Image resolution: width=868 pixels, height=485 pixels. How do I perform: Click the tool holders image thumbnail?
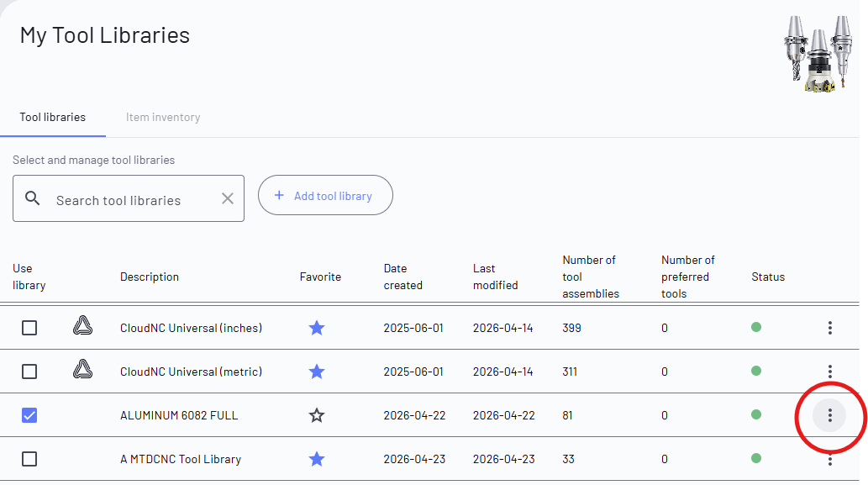818,54
